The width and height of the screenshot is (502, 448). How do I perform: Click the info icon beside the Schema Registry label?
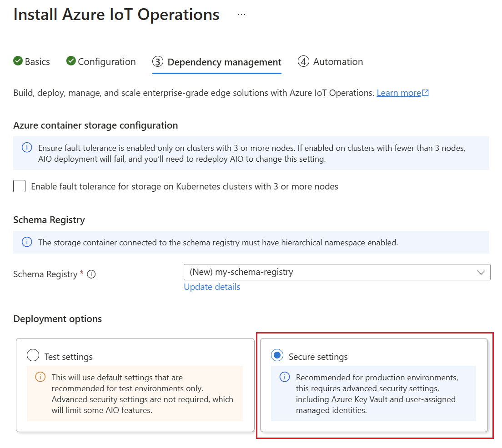tap(91, 274)
